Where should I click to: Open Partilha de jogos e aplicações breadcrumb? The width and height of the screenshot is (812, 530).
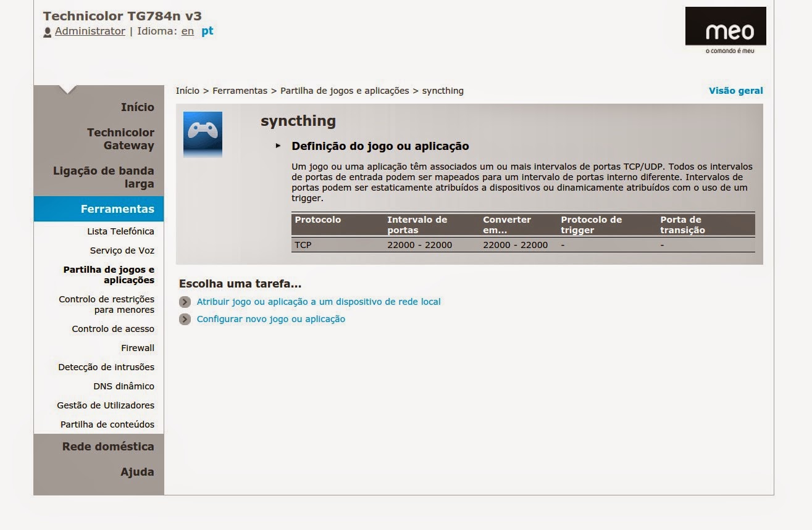(x=345, y=91)
